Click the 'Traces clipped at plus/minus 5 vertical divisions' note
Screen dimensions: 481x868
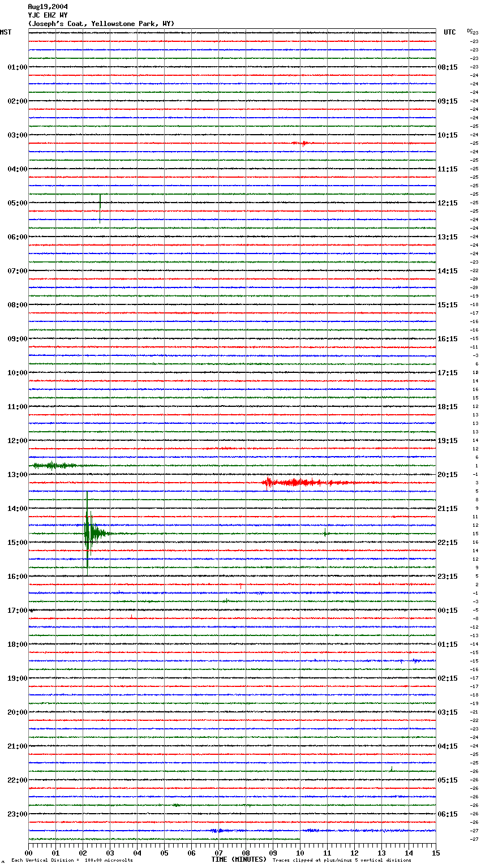tap(342, 860)
